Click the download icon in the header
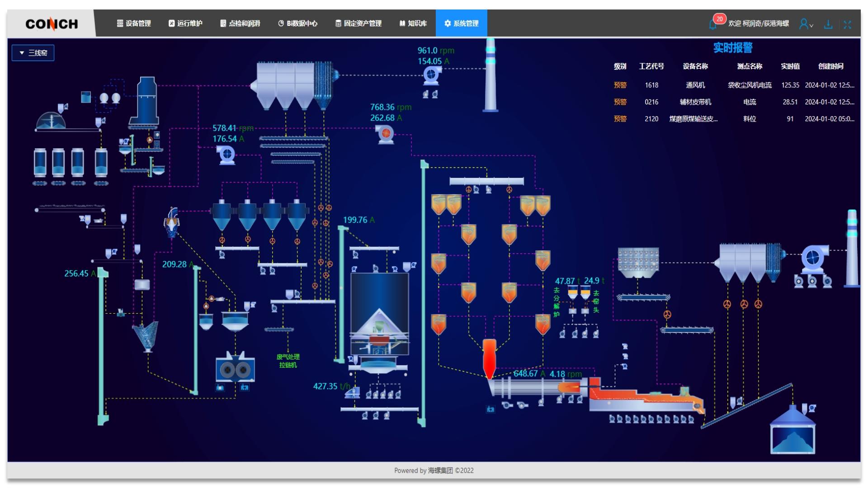 point(828,24)
